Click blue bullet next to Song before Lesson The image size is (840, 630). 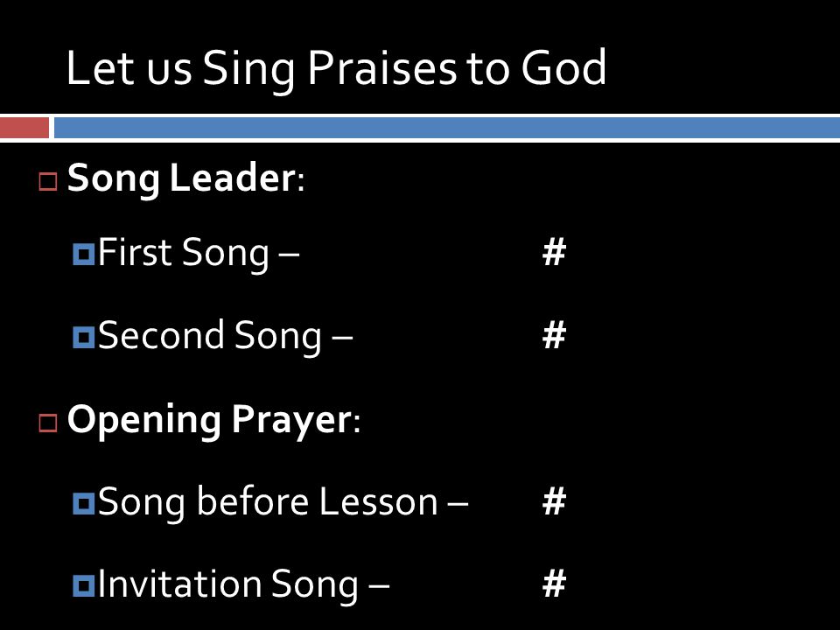84,504
